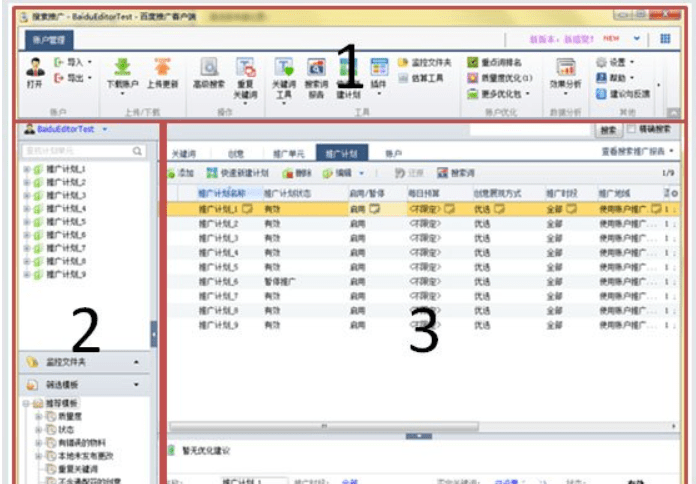
Task: Click the 插件 plugins icon
Action: (x=379, y=67)
